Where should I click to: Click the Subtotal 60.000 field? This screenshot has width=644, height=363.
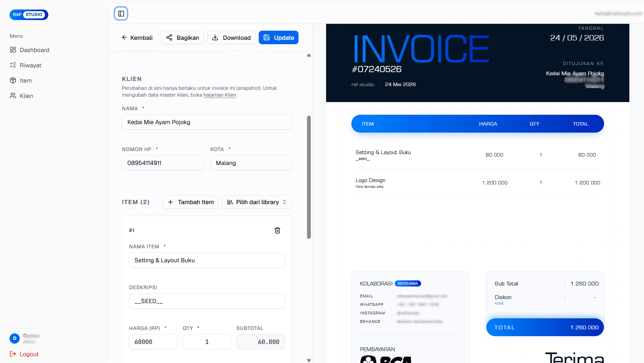click(x=261, y=342)
